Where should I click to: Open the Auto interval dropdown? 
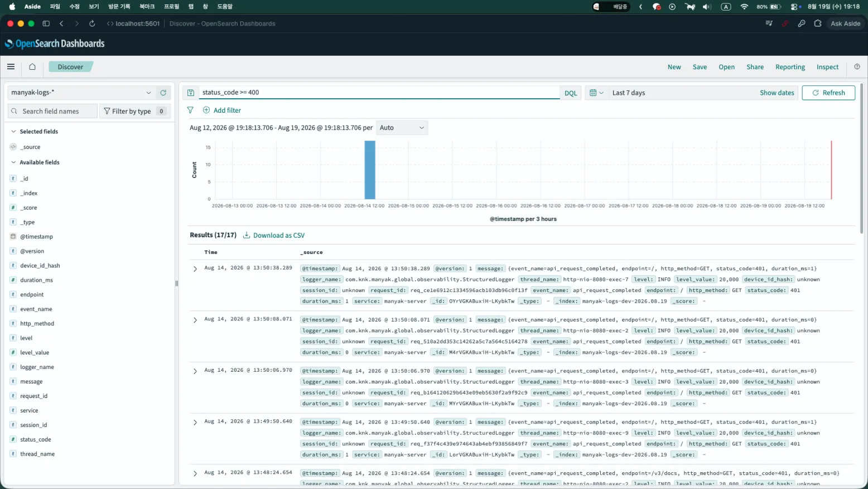[x=402, y=128]
